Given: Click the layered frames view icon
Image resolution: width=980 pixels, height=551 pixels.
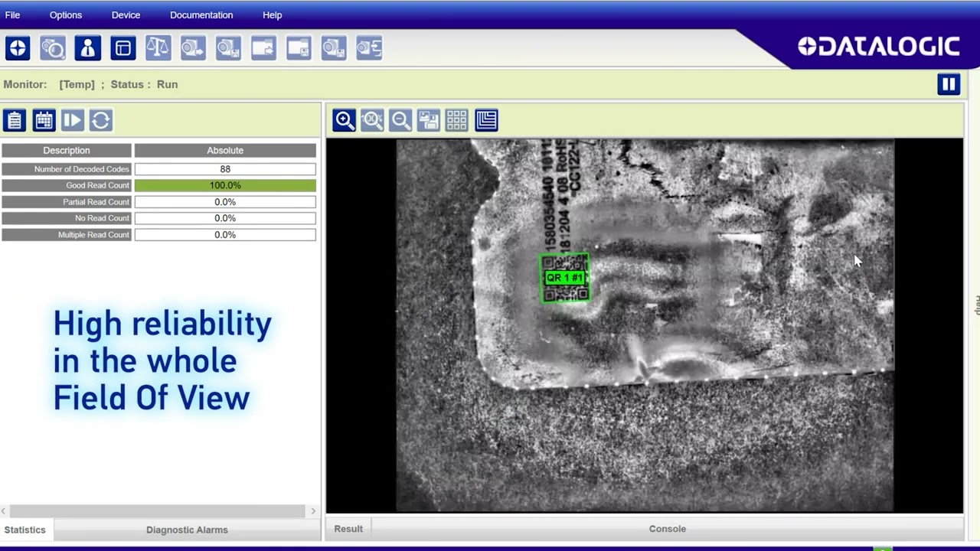Looking at the screenshot, I should tap(486, 120).
